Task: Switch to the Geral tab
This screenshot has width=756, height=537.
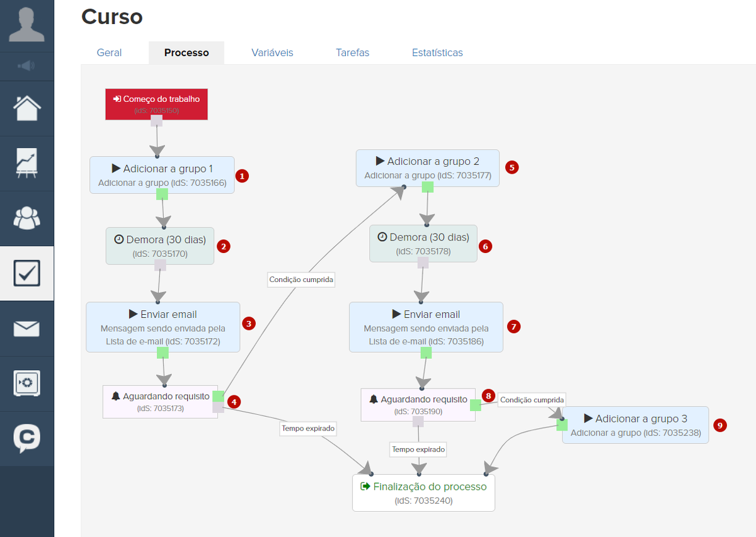Action: 109,53
